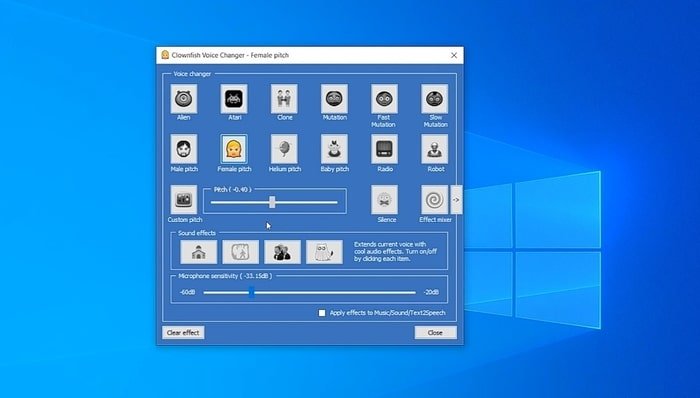Click the Close button at bottom
This screenshot has width=700, height=398.
(x=435, y=332)
